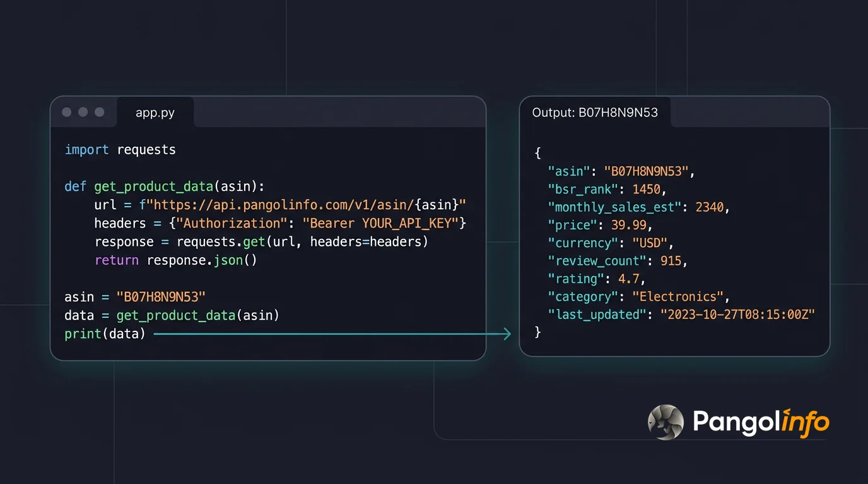Click the "review_count" value 915

(671, 261)
